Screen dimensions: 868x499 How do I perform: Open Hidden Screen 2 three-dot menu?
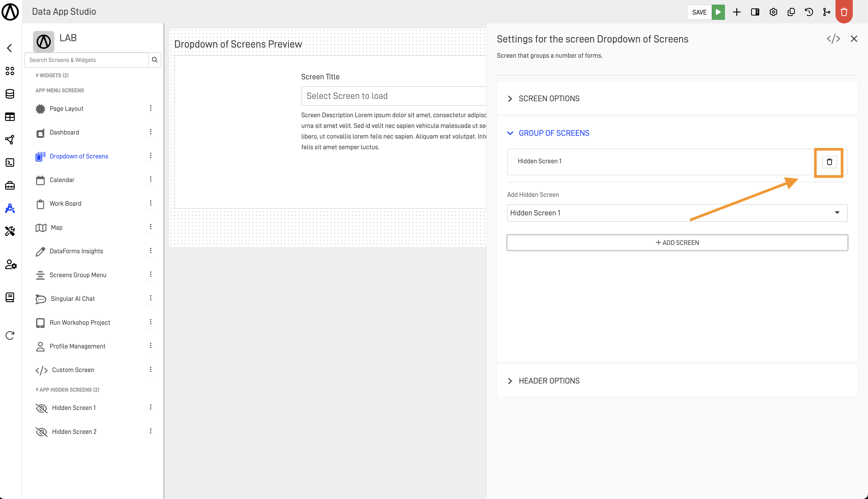(x=151, y=431)
